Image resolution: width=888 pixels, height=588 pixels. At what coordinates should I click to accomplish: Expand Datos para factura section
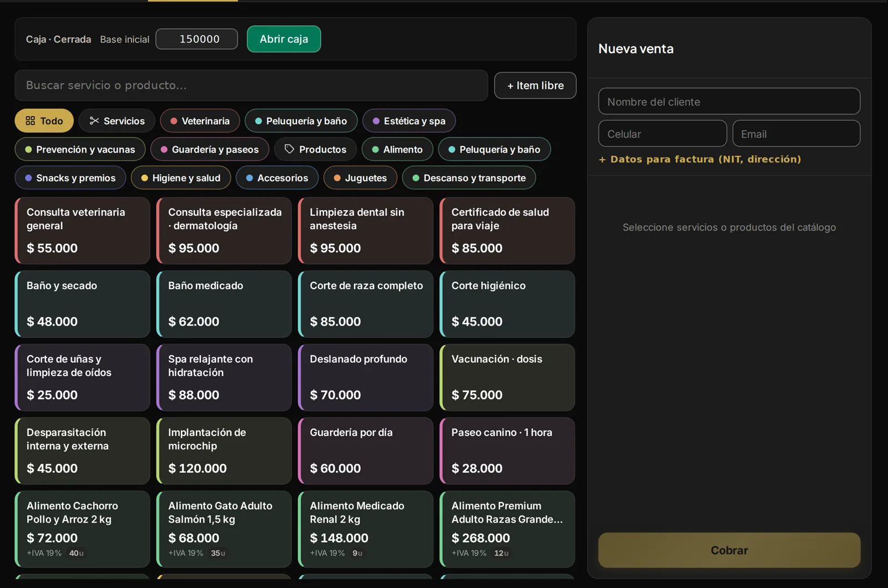(700, 159)
